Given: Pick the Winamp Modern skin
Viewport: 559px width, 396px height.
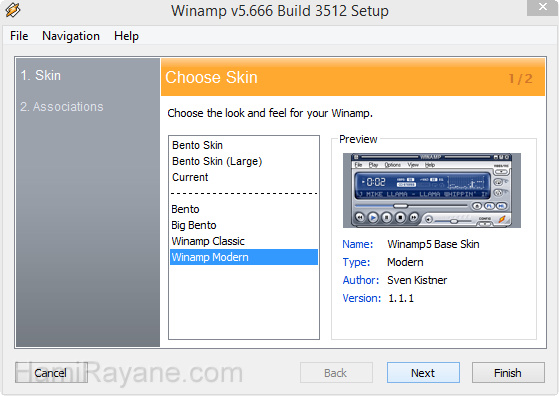Looking at the screenshot, I should pos(243,257).
